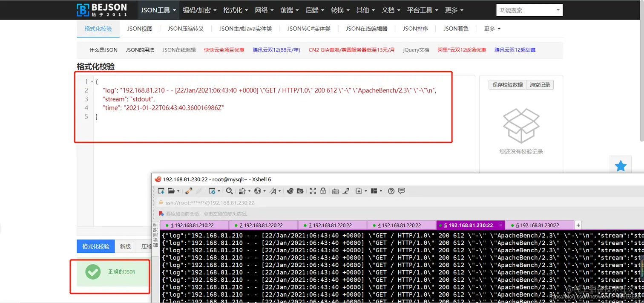Open JSON转C#实体类 tab
Image resolution: width=644 pixels, height=303 pixels.
309,29
